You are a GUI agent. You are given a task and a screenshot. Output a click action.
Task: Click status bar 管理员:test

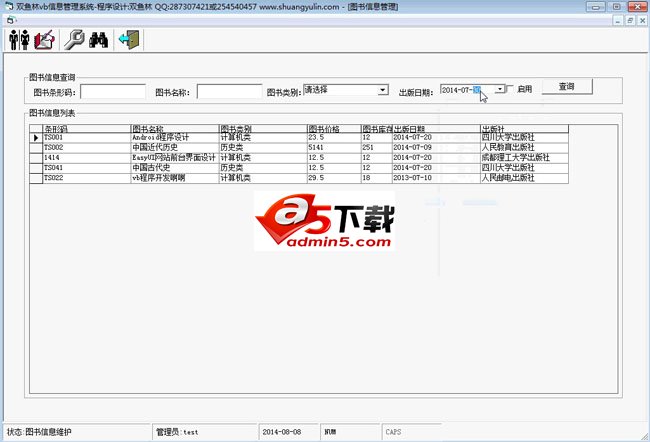click(x=205, y=432)
